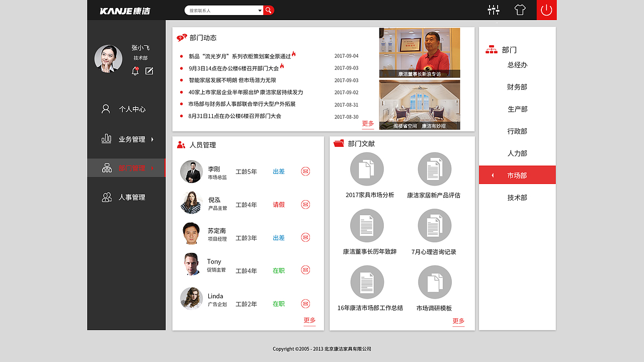Open 更多 link under department news
Screen dimensions: 644x362
tap(367, 123)
